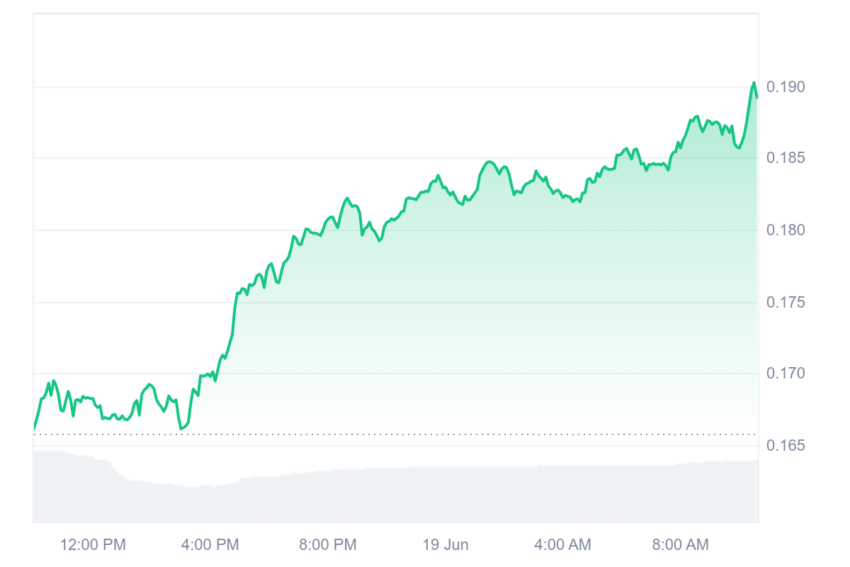Click the 12:00 PM time axis label

(93, 545)
